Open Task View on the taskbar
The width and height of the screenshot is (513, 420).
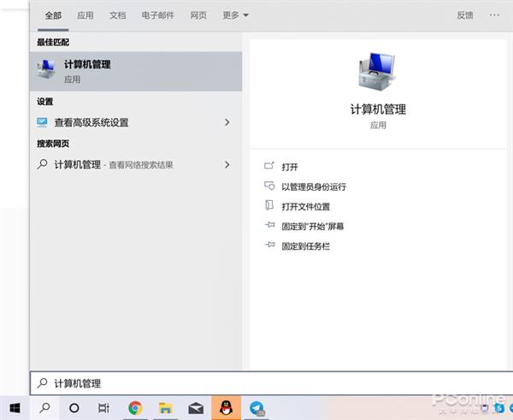coord(103,408)
